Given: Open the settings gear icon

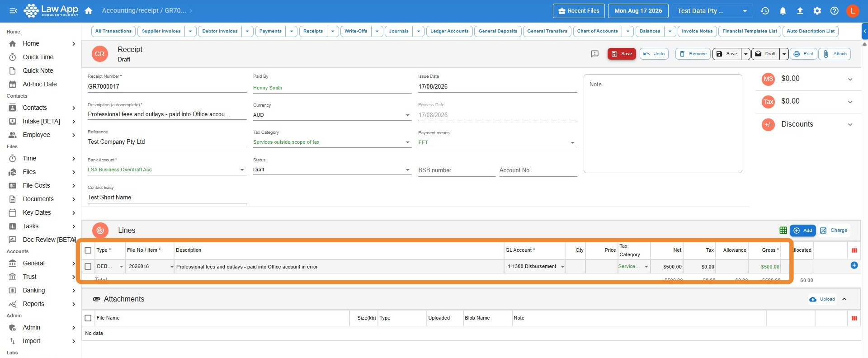Looking at the screenshot, I should [x=817, y=11].
